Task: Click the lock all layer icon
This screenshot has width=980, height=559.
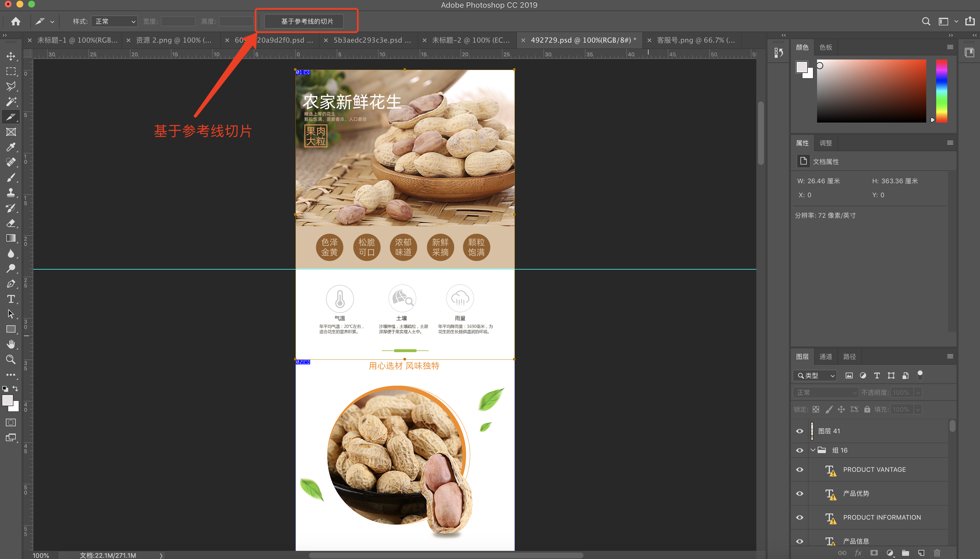Action: [x=867, y=409]
